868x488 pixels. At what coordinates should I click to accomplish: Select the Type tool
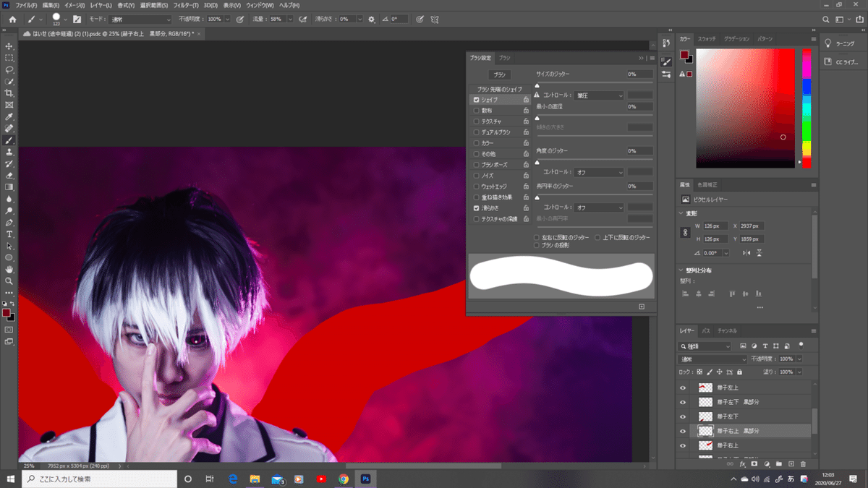coord(9,234)
